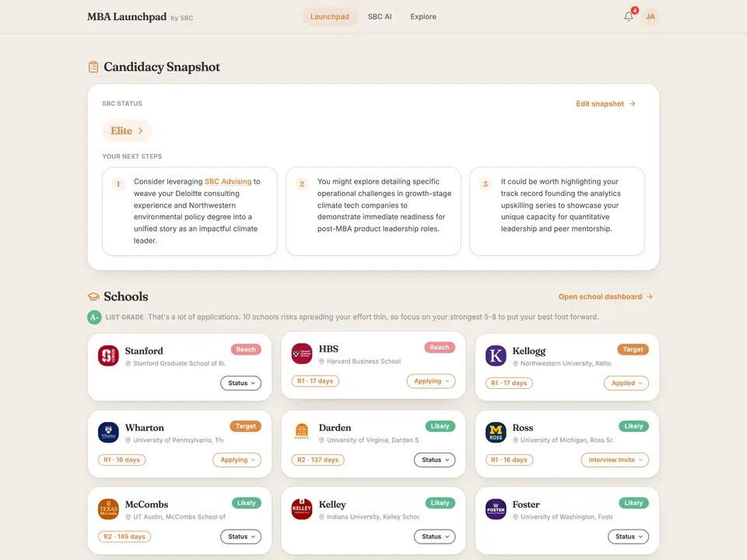Click the Kellogg Target tag
Screen dimensions: 747x560
tap(633, 349)
